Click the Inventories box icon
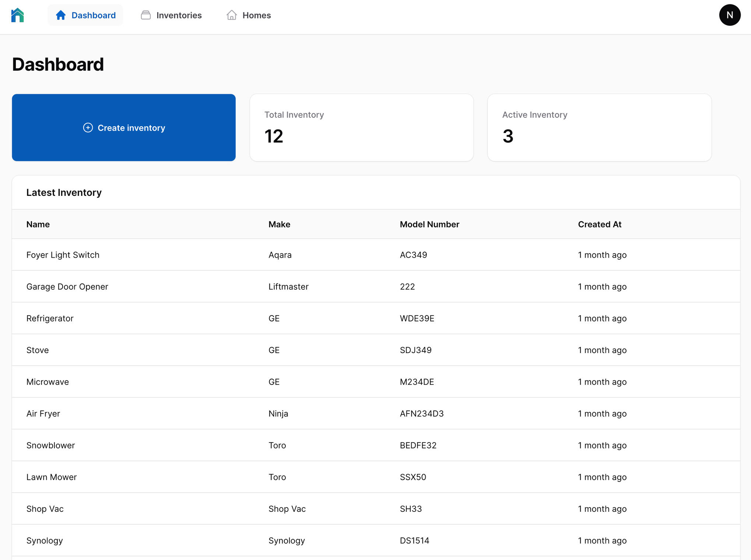Viewport: 751px width, 560px height. [146, 15]
